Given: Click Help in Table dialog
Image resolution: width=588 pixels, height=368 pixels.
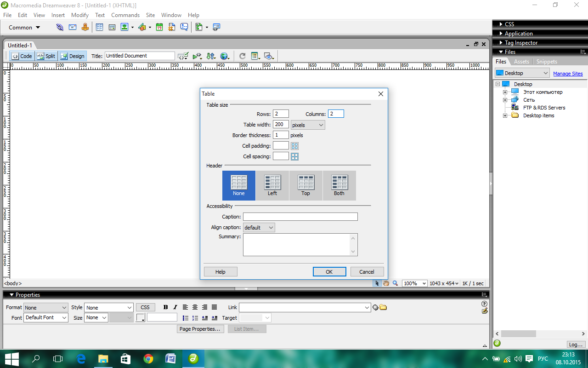Looking at the screenshot, I should [220, 272].
